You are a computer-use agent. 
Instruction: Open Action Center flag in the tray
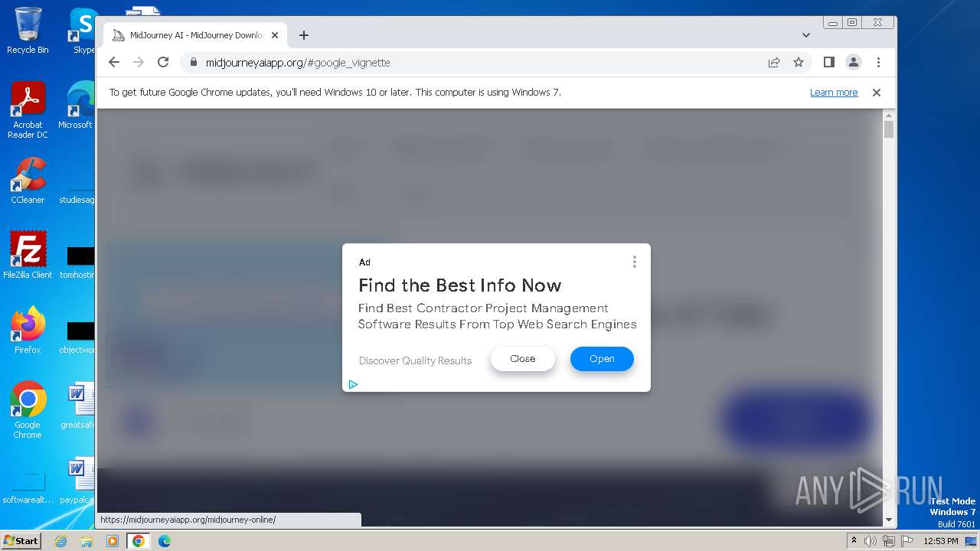coord(906,541)
